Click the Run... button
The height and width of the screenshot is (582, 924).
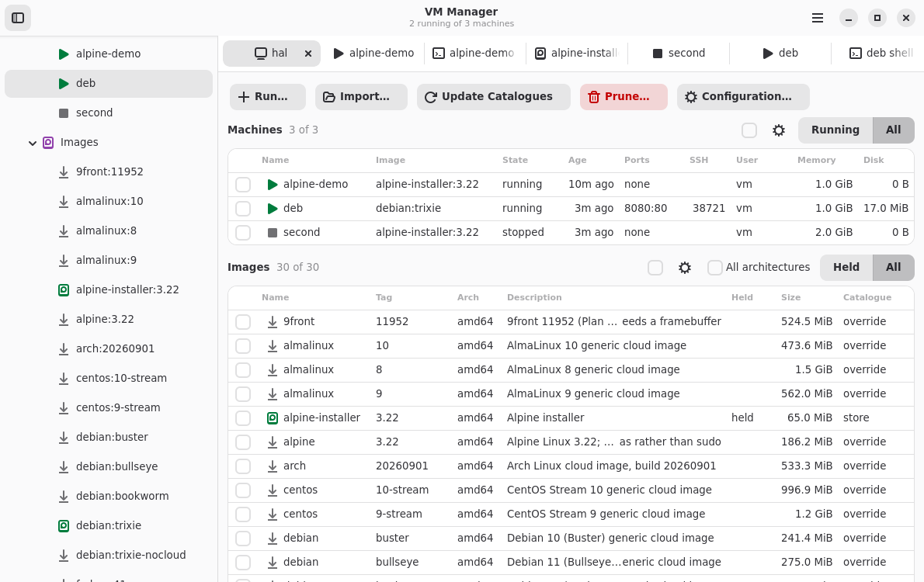click(268, 96)
